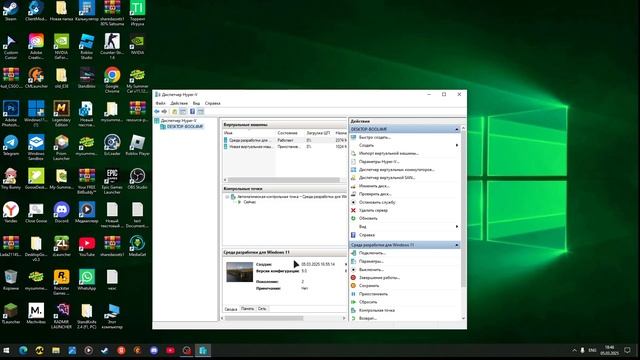Click Pause (Приостановить) VM action
Screen dimensions: 640x360
click(x=373, y=294)
